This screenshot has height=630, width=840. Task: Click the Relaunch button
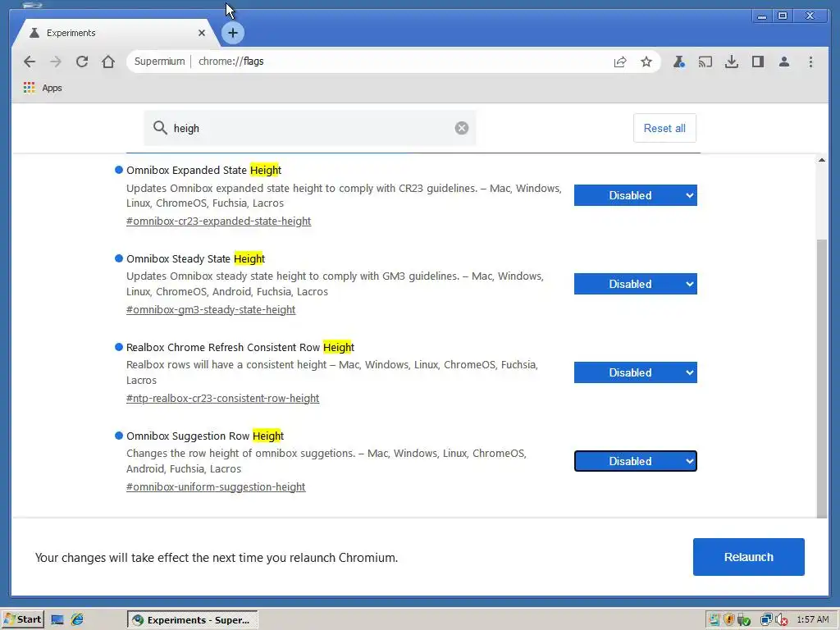click(x=748, y=557)
